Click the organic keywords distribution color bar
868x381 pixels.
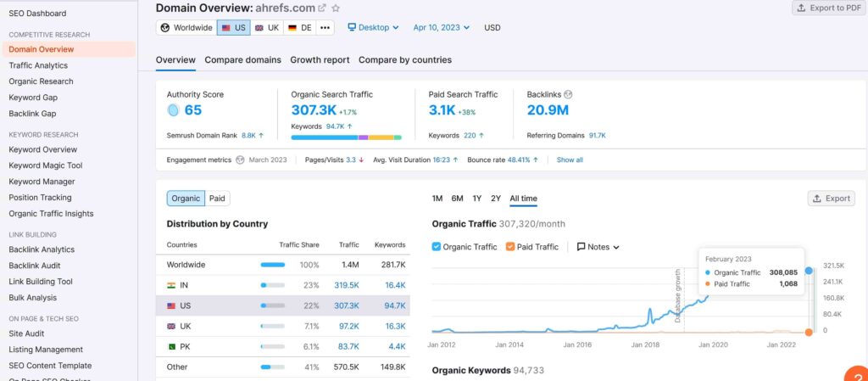pyautogui.click(x=347, y=137)
